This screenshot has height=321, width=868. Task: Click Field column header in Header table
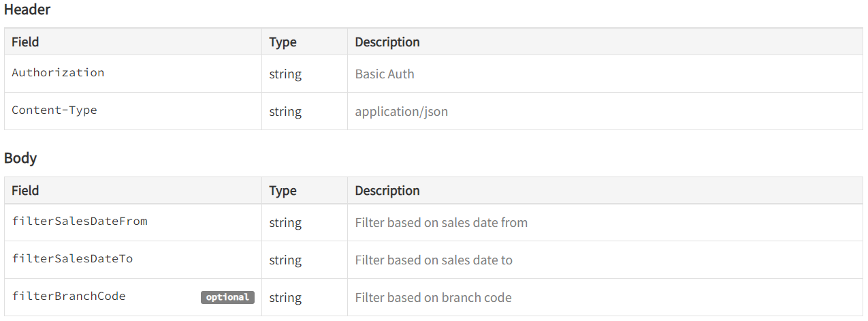(x=25, y=42)
